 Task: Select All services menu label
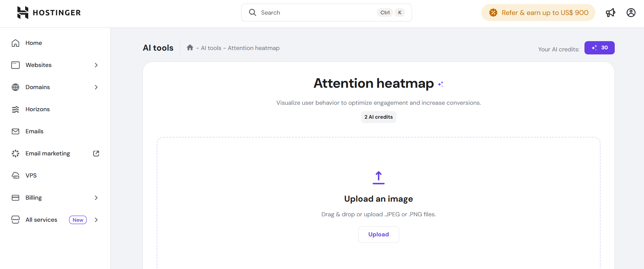(41, 220)
